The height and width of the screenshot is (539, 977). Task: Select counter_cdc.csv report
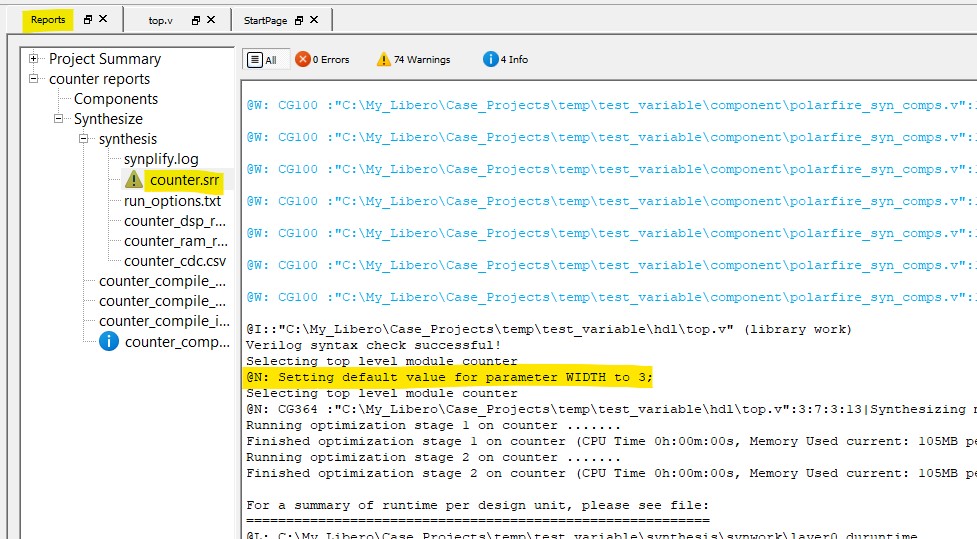coord(175,261)
